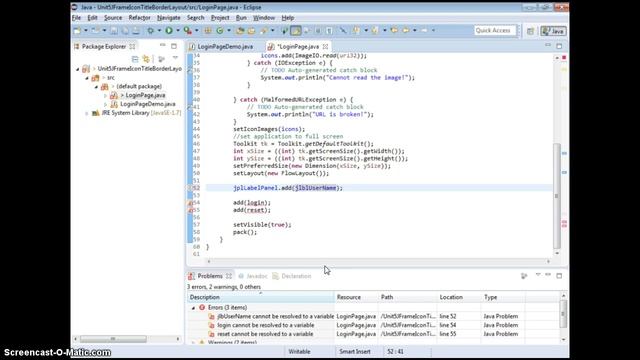This screenshot has height=360, width=640.
Task: Click the Debug bug icon
Action: point(151,31)
